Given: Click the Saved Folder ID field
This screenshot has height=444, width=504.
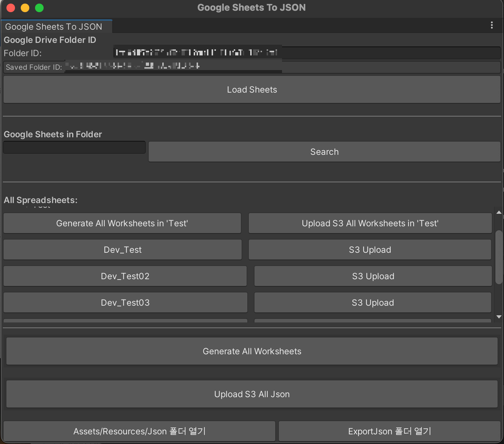Looking at the screenshot, I should [x=252, y=67].
